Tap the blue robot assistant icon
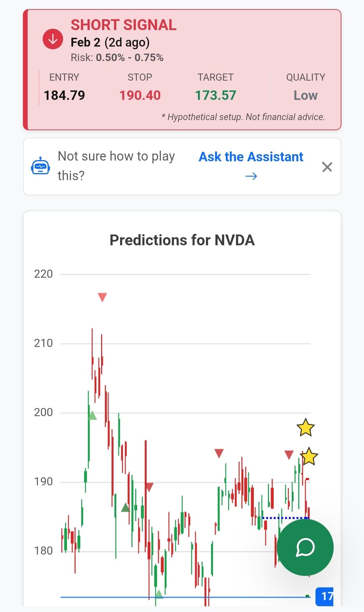The height and width of the screenshot is (612, 364). [x=40, y=166]
